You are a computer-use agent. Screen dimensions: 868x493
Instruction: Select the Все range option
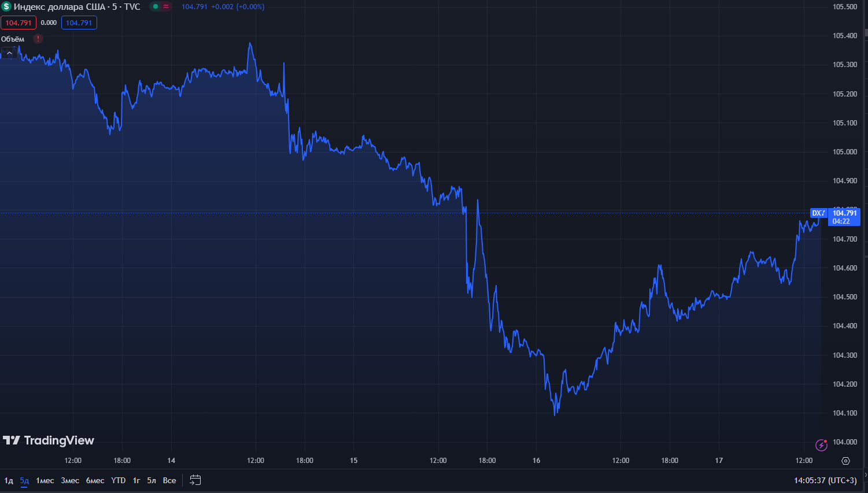pyautogui.click(x=169, y=480)
